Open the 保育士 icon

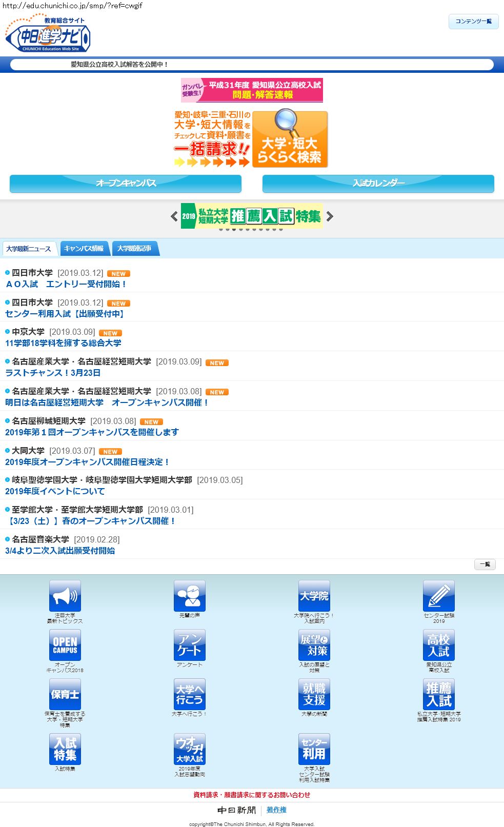click(x=65, y=694)
